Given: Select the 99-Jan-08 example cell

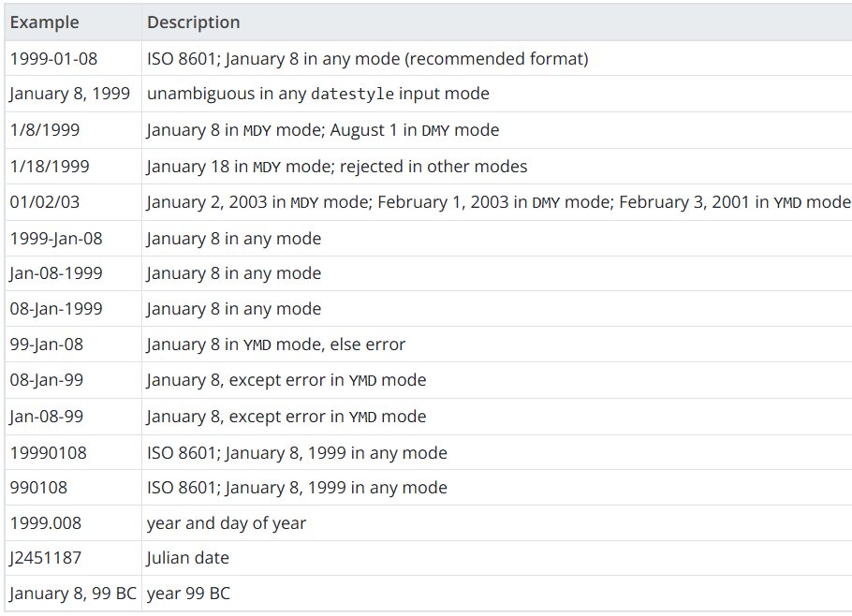Looking at the screenshot, I should coord(47,345).
